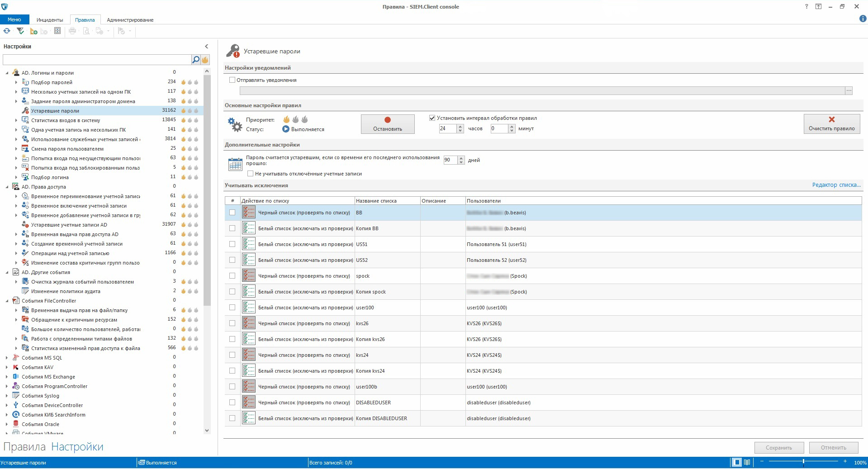Viewport: 868px width, 469px height.
Task: Switch to reading view icon in status bar
Action: point(747,462)
